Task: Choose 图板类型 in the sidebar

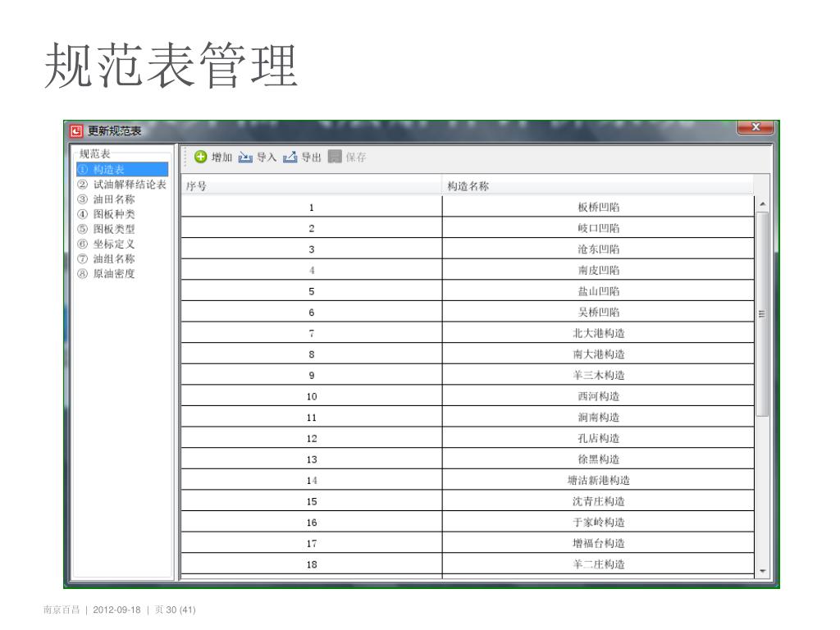Action: 107,229
